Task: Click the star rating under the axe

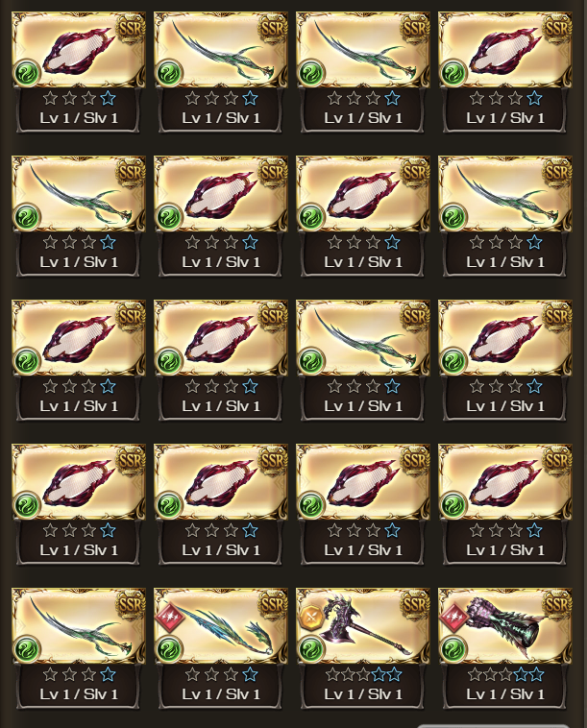Action: coord(363,674)
